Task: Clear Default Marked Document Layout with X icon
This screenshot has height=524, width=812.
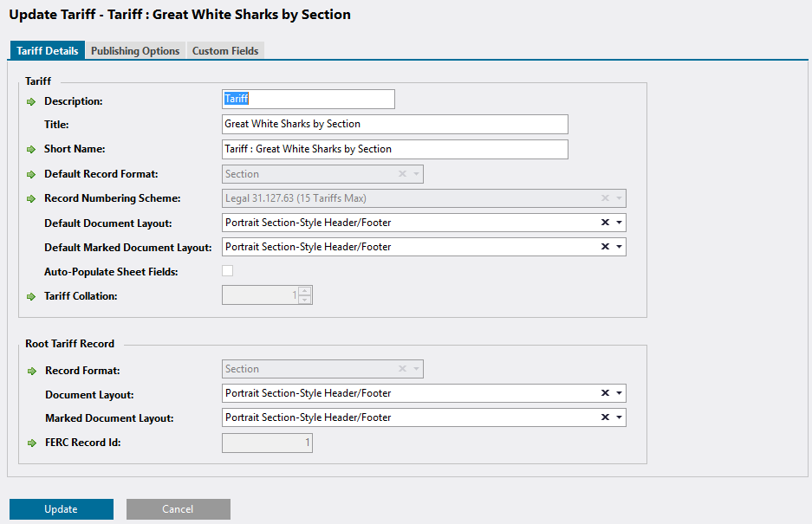Action: click(x=605, y=247)
